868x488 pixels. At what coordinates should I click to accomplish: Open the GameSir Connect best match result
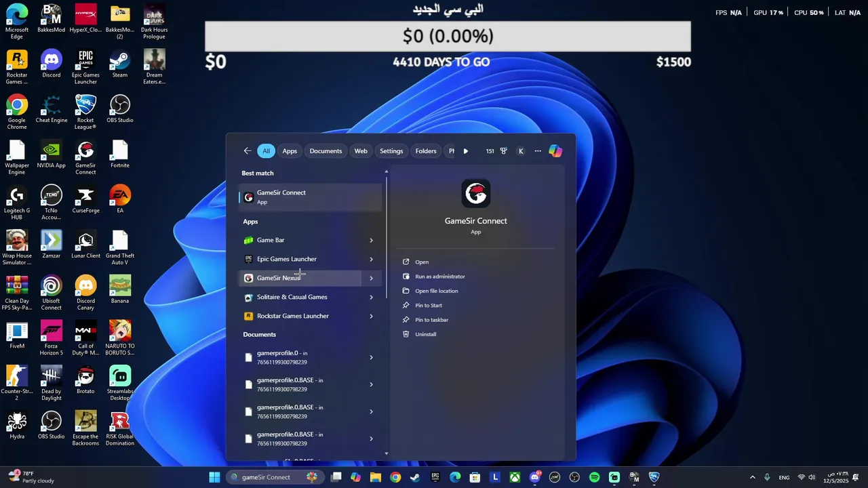(x=311, y=197)
